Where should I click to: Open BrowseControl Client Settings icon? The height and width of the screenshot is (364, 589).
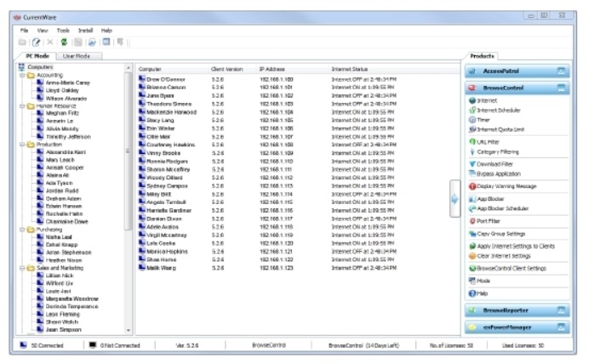pyautogui.click(x=472, y=268)
